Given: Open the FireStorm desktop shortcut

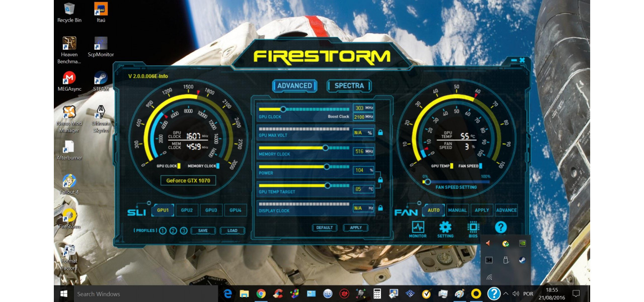Looking at the screenshot, I should coord(69,219).
